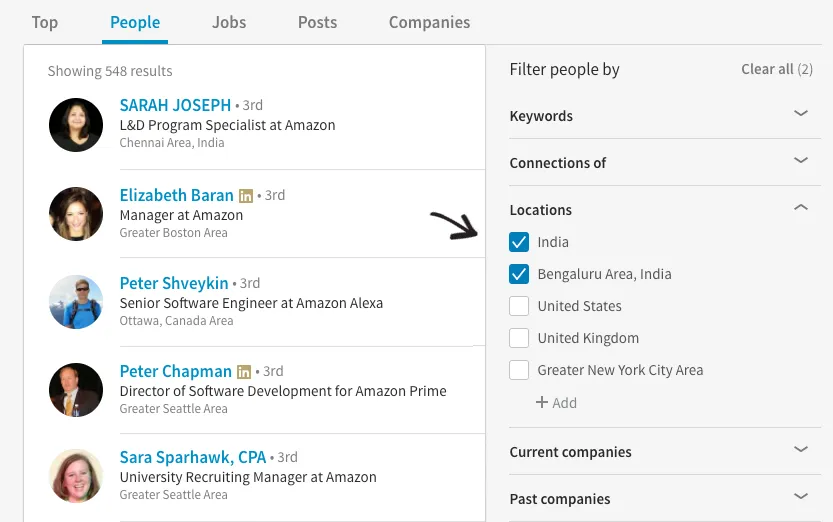
Task: Open the Posts tab
Action: coord(317,22)
